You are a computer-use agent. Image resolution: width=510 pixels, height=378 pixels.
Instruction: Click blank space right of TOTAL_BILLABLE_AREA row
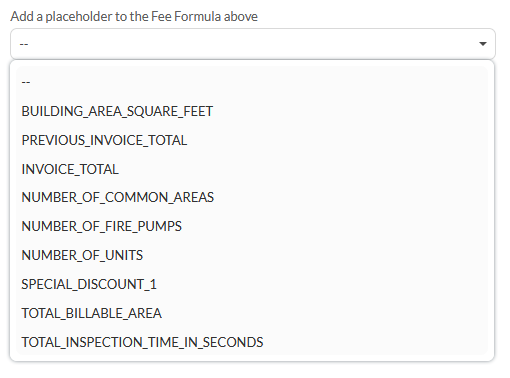tap(325, 313)
